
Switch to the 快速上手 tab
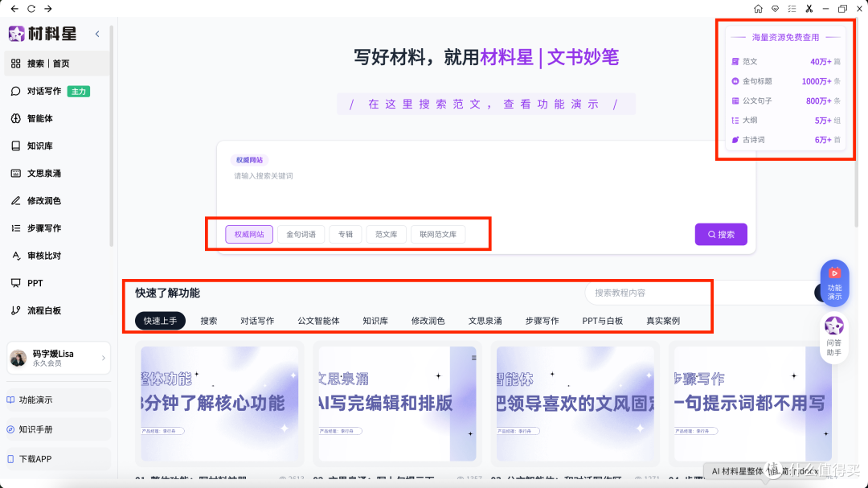(x=160, y=321)
